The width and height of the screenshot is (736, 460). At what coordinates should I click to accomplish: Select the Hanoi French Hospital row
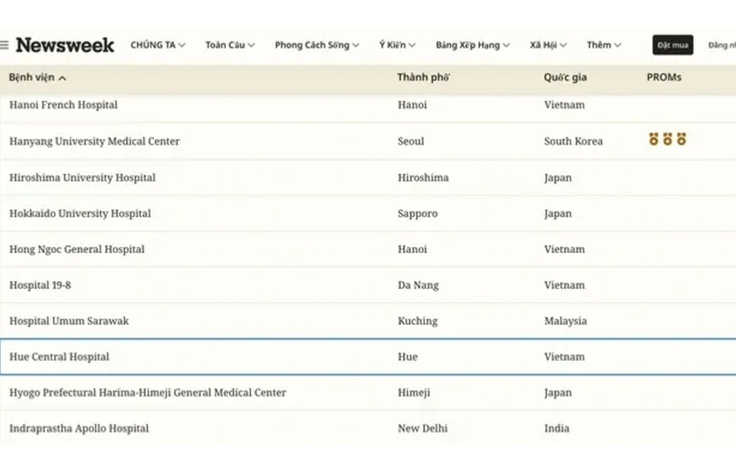368,105
